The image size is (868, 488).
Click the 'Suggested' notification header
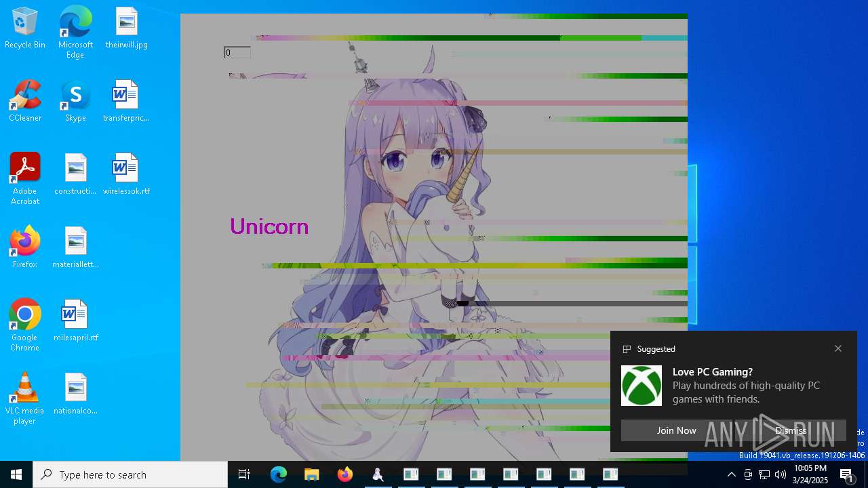[x=656, y=348]
